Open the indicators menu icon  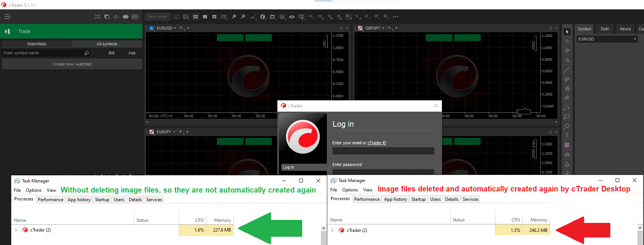click(x=253, y=16)
